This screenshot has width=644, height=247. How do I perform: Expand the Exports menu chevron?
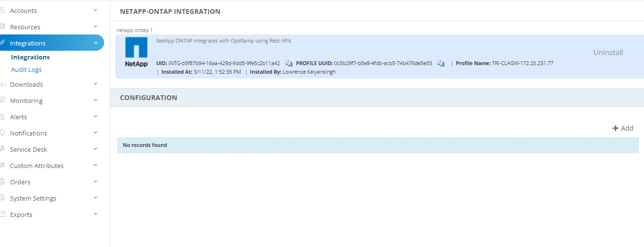96,214
